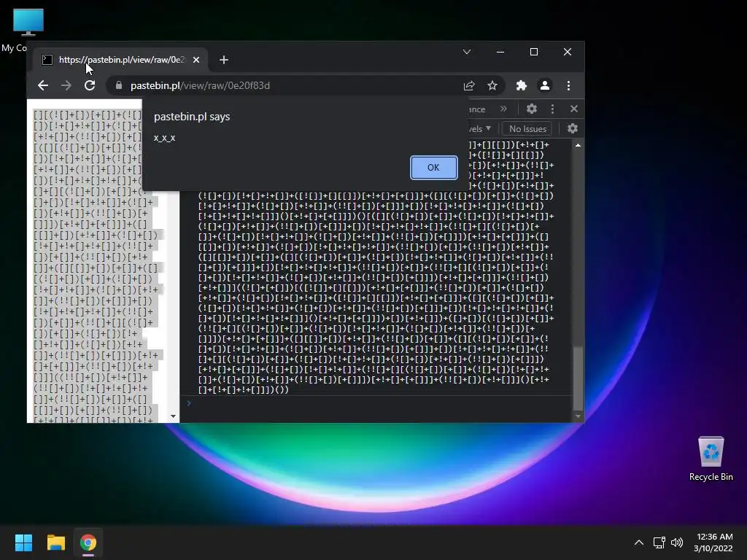Open console settings gear icon

[x=573, y=128]
